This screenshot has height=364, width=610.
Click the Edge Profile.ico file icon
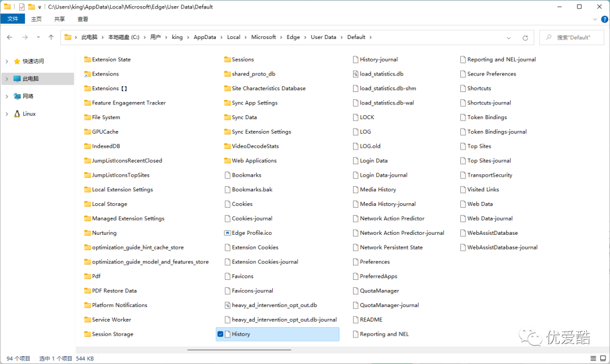228,233
